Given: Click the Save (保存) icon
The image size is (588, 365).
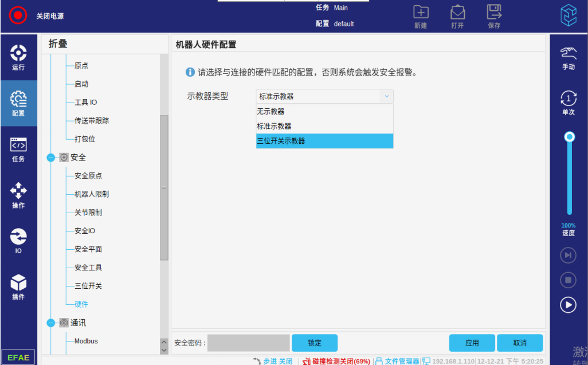Looking at the screenshot, I should point(494,16).
